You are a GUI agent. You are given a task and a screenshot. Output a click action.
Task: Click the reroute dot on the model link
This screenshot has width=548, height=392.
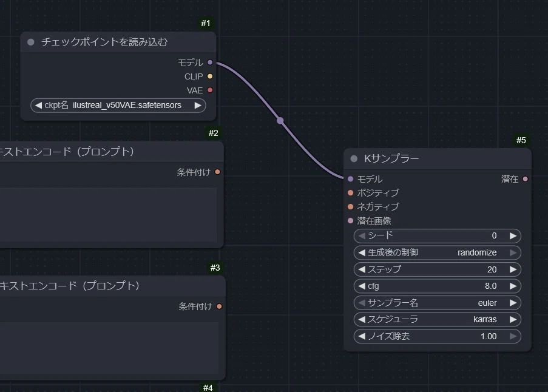(280, 121)
